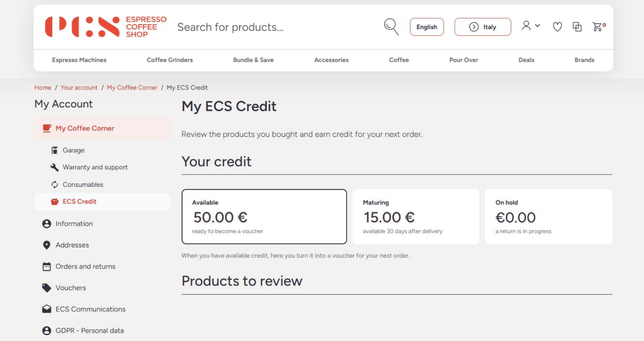
Task: Click the GDPR Personal data person icon
Action: [x=47, y=331]
